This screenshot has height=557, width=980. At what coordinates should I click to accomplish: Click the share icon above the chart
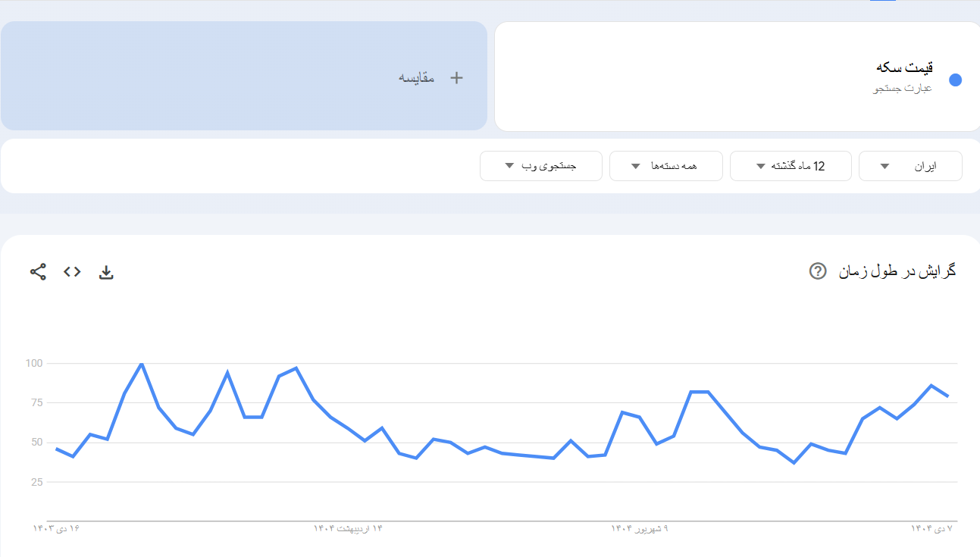pyautogui.click(x=38, y=272)
